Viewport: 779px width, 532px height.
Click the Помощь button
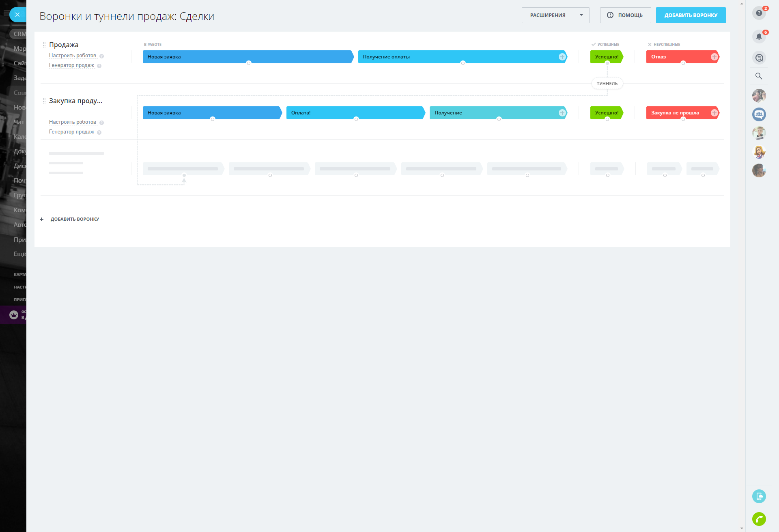click(x=625, y=15)
